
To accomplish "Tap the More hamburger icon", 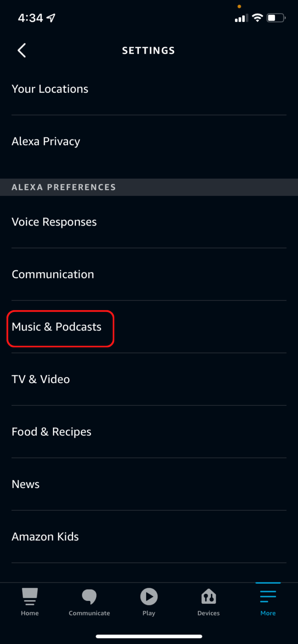I will [x=268, y=595].
